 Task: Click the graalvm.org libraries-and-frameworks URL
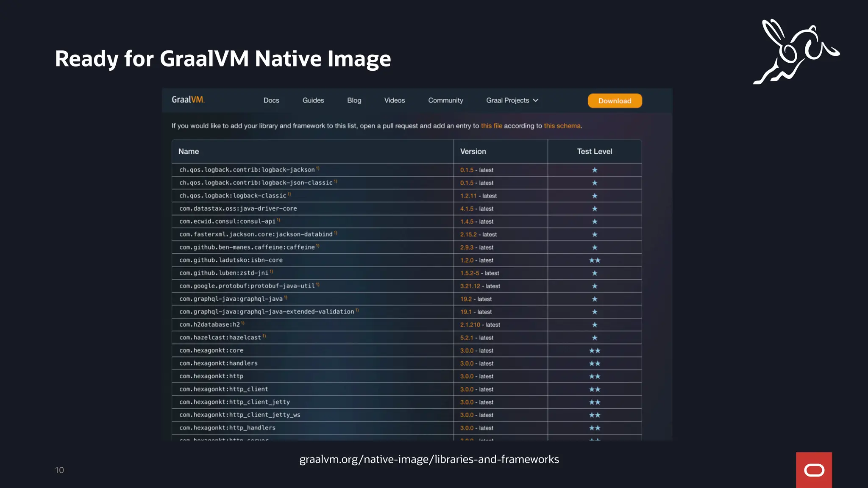coord(429,459)
